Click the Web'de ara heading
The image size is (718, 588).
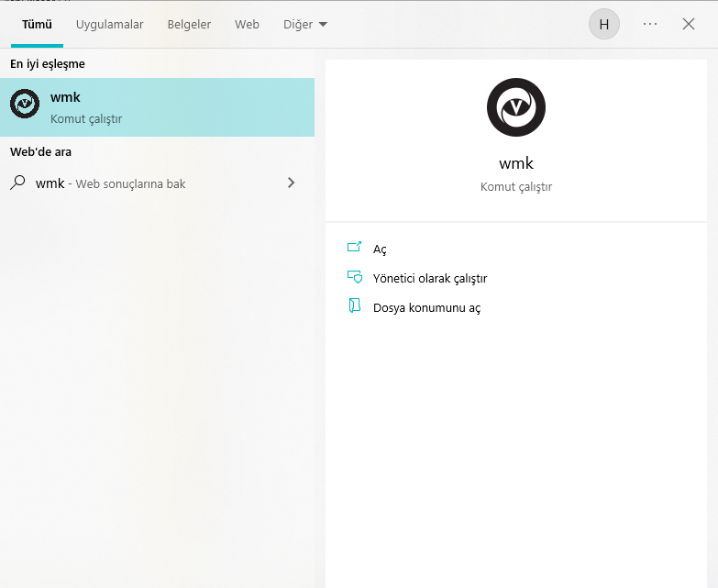40,152
